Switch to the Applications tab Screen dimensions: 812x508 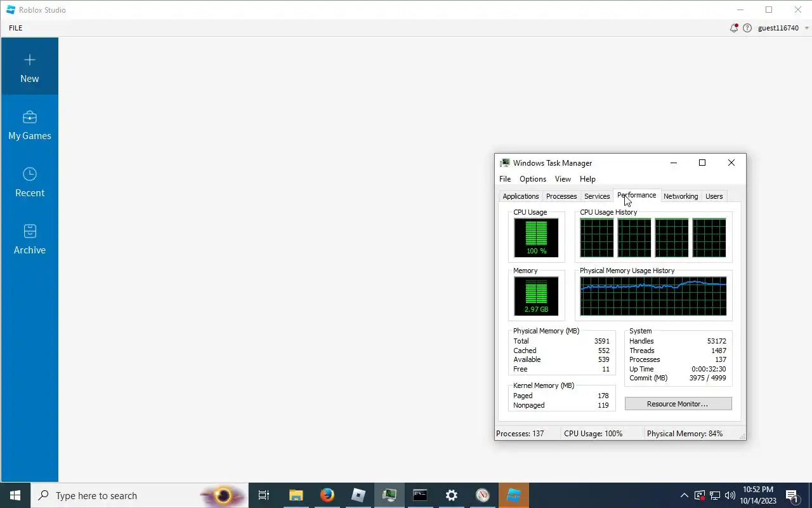coord(521,196)
